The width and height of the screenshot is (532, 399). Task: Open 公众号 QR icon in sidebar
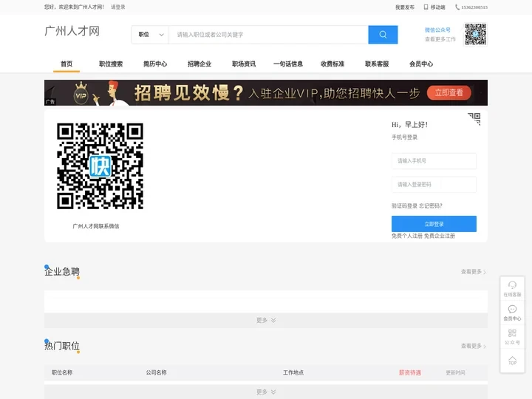[512, 337]
